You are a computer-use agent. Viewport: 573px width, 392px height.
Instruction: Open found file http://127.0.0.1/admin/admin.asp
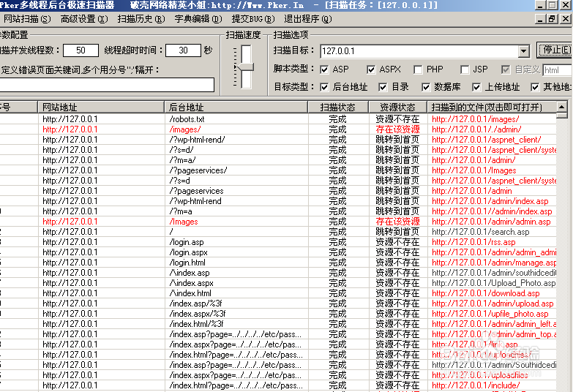(491, 222)
